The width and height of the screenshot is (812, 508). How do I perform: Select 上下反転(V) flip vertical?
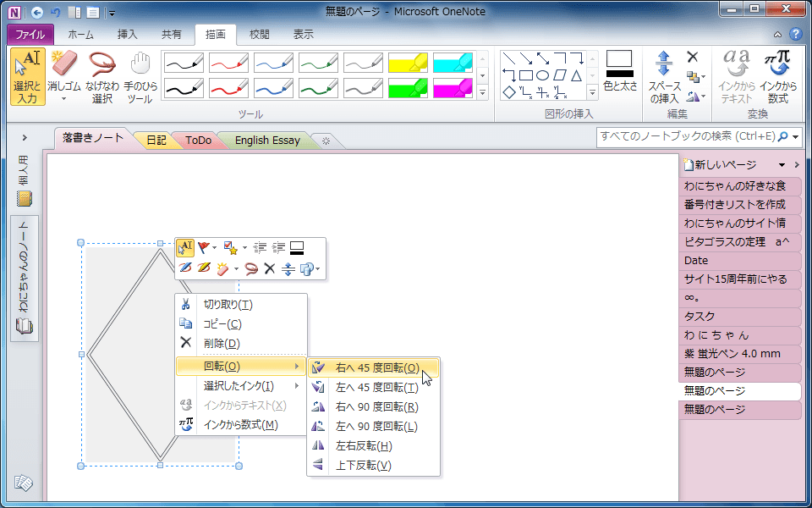coord(373,466)
